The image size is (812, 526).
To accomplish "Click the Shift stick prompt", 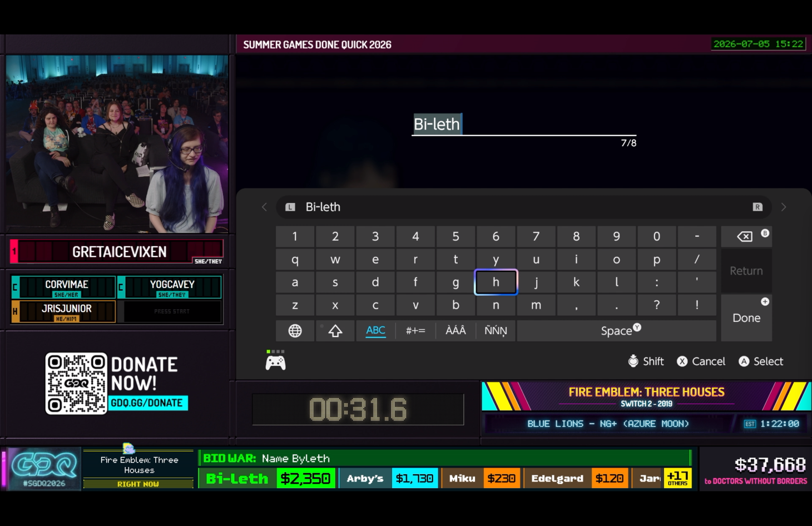I will tap(646, 361).
